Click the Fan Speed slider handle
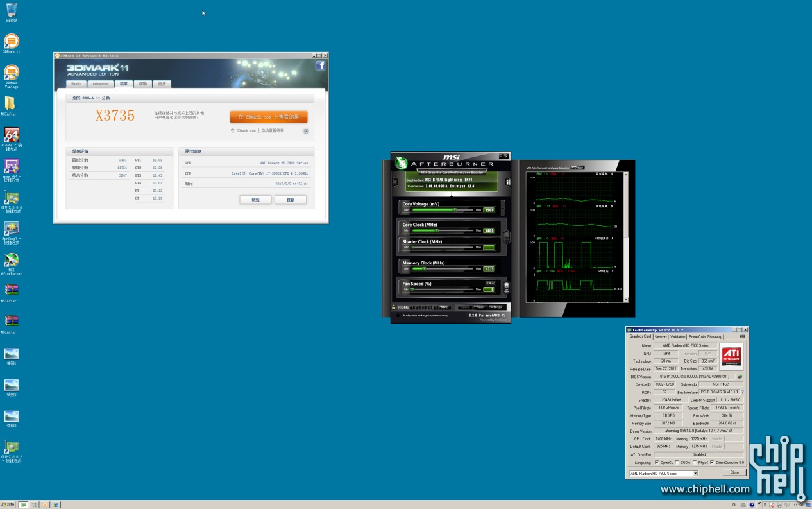The image size is (812, 509). [x=412, y=289]
